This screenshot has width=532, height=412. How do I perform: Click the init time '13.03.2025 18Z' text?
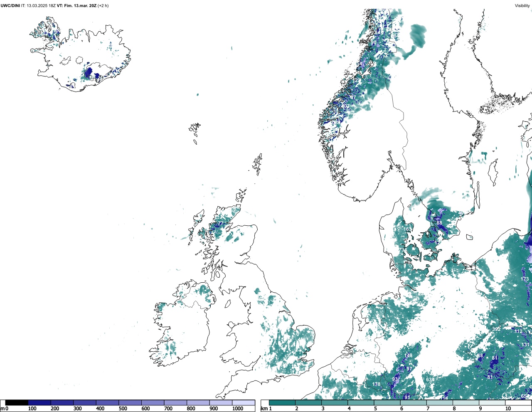tap(41, 6)
